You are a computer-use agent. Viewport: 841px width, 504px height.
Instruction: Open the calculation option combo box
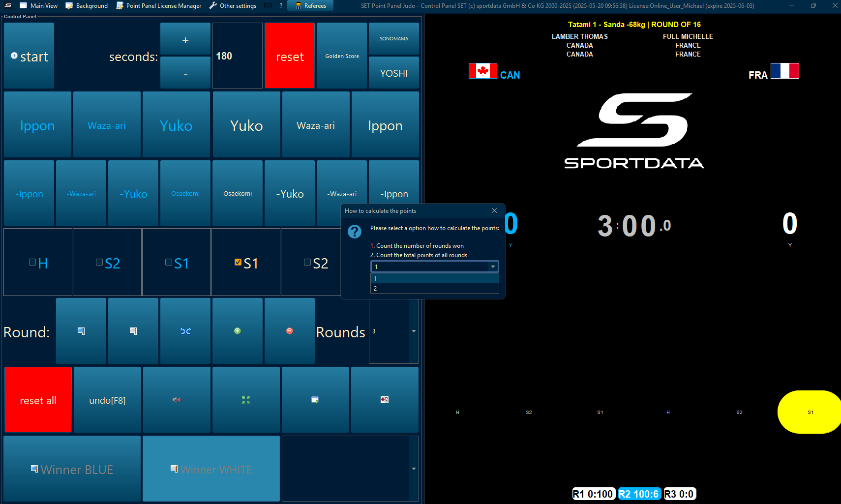(x=434, y=267)
